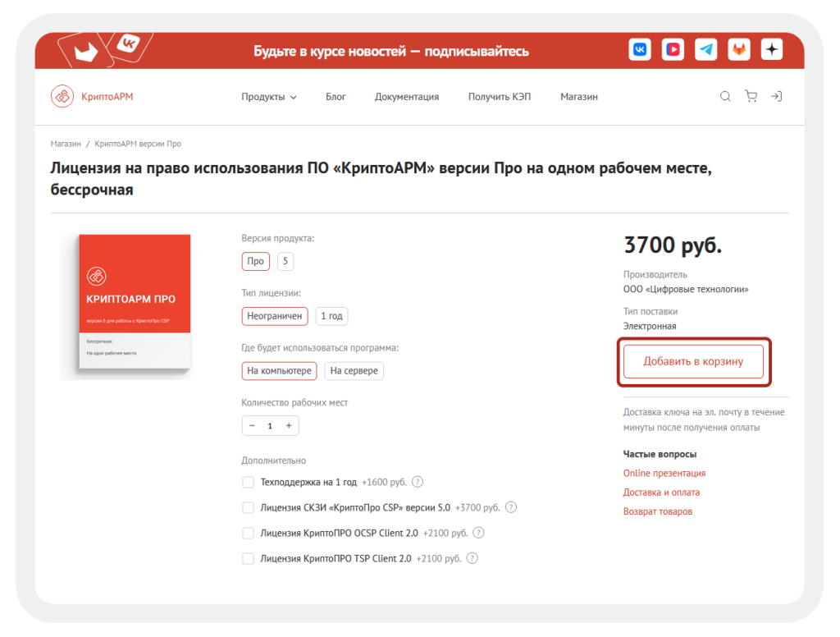Click the black sparkle icon in header
840x637 pixels.
771,49
